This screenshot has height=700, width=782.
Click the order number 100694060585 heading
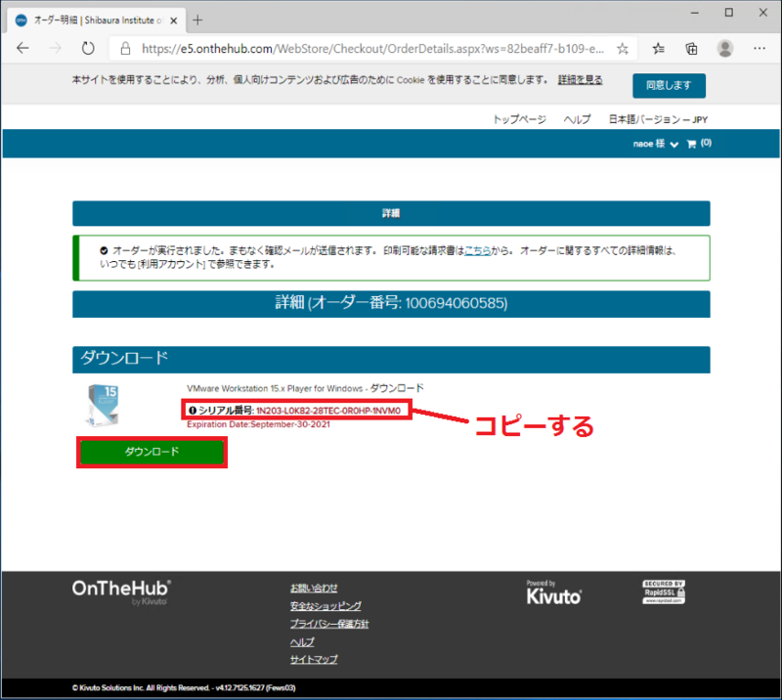coord(392,303)
